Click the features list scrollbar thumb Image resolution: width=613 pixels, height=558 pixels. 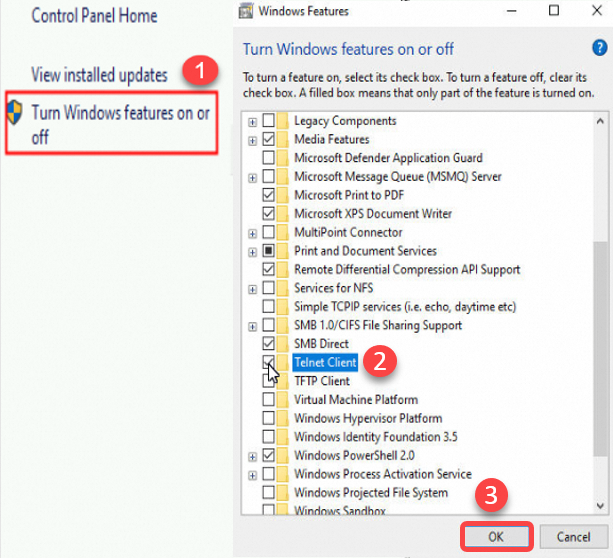[600, 348]
